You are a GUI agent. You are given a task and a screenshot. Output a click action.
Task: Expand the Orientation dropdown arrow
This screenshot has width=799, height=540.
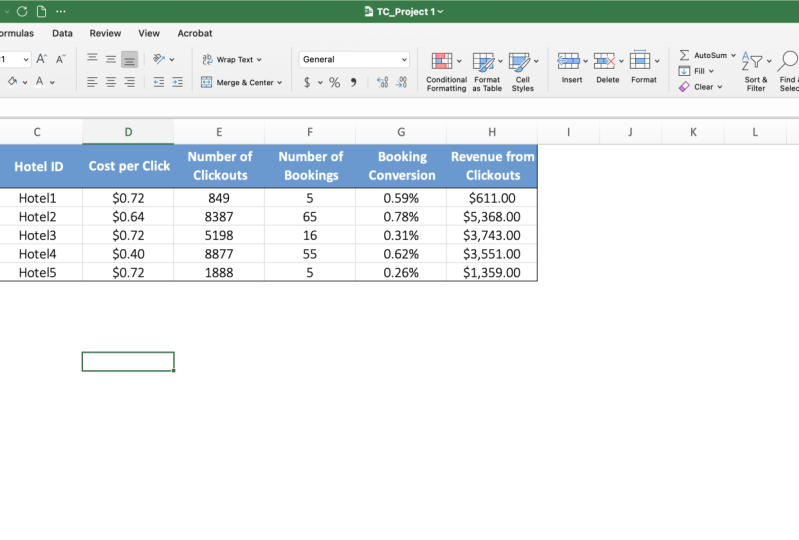point(172,60)
